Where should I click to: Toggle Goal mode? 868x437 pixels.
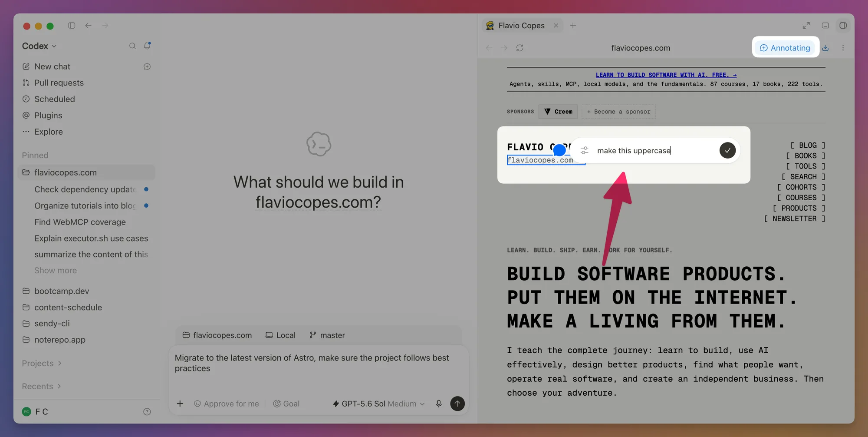[x=286, y=404]
